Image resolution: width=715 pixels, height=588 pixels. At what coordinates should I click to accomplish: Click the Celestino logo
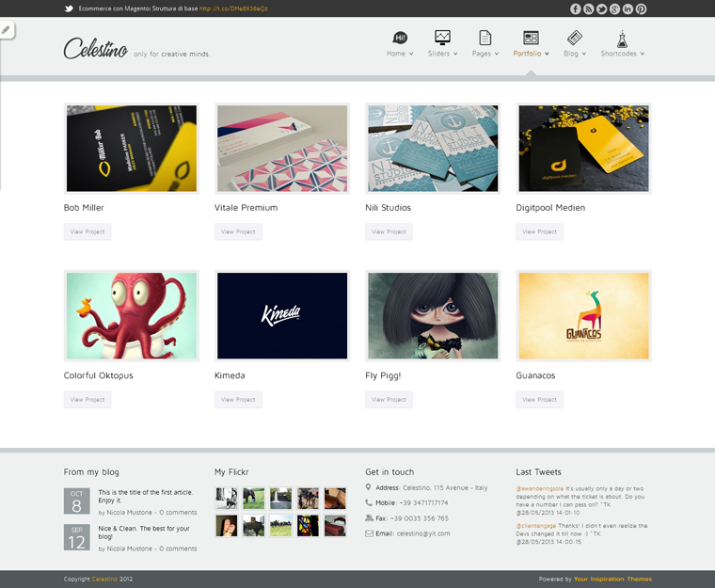[95, 48]
